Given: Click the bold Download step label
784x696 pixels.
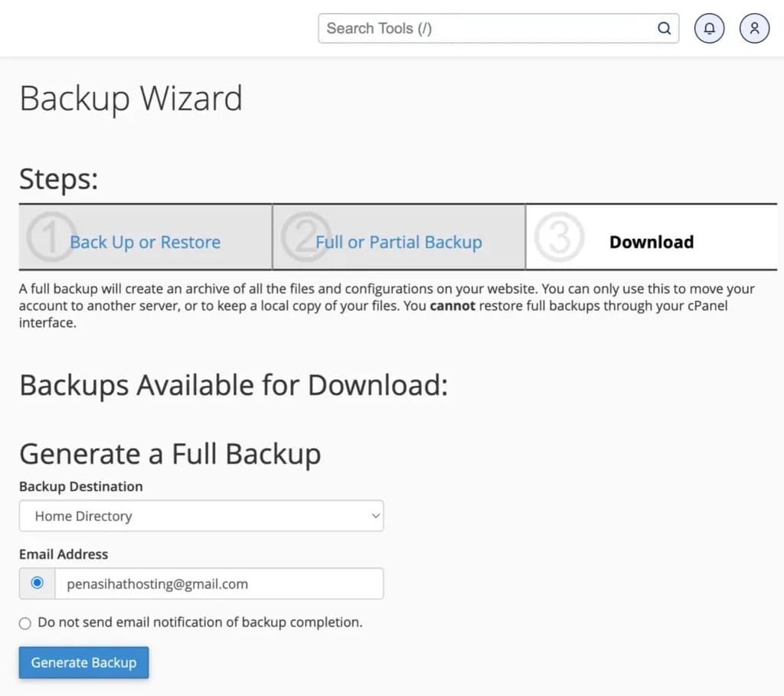Looking at the screenshot, I should click(651, 242).
